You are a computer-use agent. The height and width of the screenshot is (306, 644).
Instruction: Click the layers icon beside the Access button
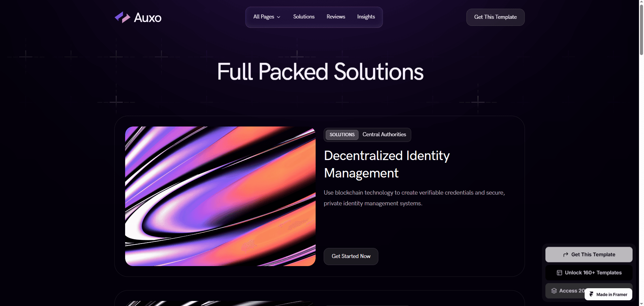coord(554,291)
